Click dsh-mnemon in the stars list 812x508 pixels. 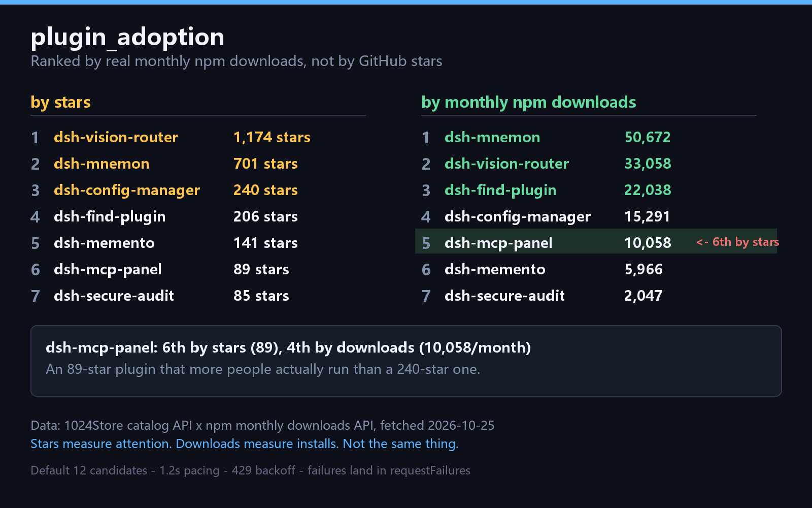(101, 164)
